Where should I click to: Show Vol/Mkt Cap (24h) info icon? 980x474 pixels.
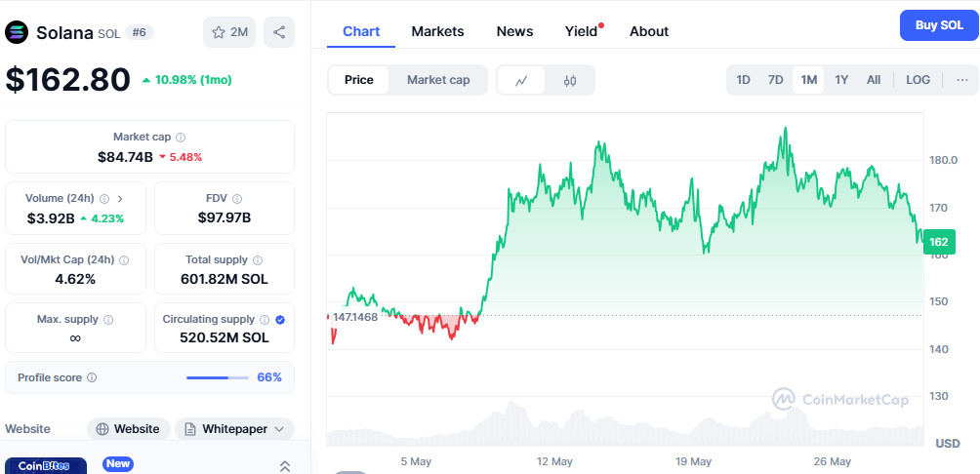[124, 259]
